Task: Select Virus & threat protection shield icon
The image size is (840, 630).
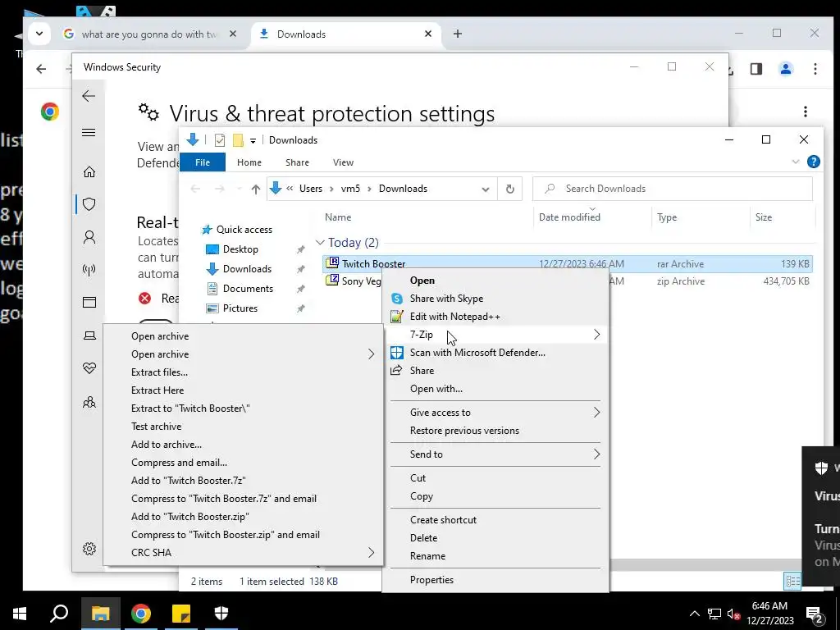Action: click(89, 204)
